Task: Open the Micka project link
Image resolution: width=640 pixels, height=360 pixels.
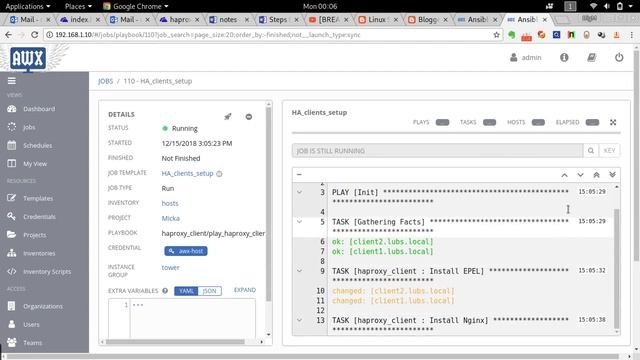Action: coord(171,218)
